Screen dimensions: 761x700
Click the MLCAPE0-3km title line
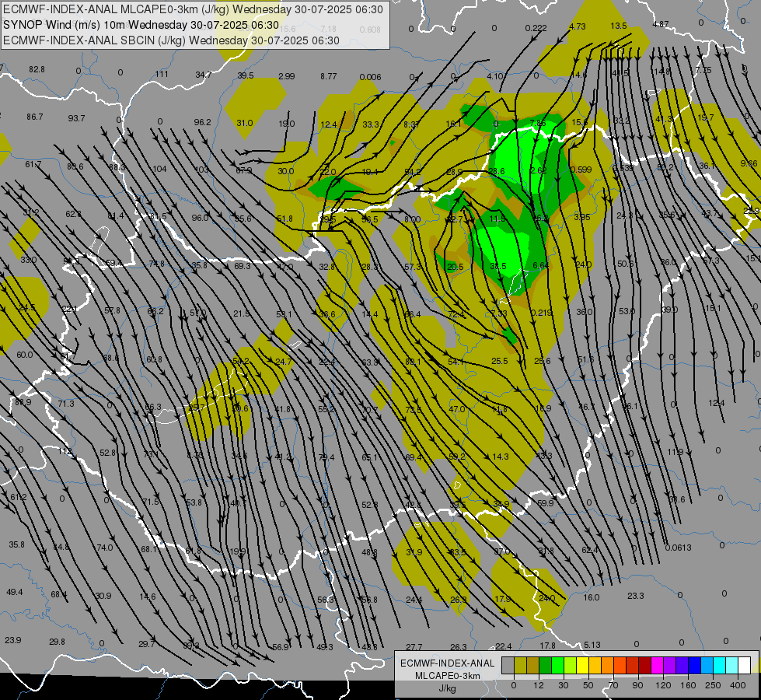193,9
